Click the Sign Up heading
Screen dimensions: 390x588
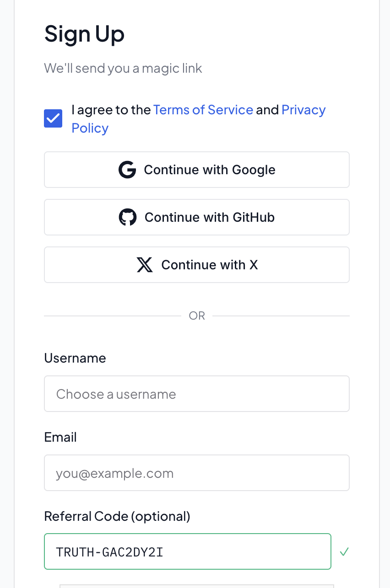point(84,34)
